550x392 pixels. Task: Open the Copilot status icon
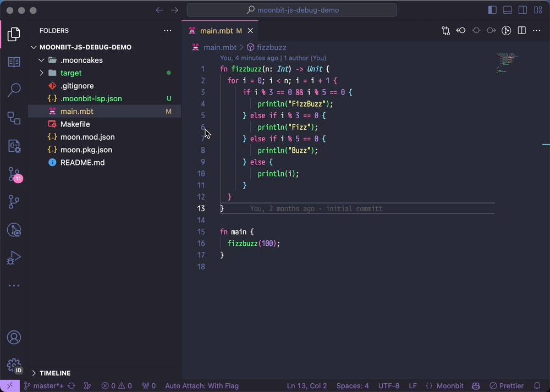coord(476,386)
